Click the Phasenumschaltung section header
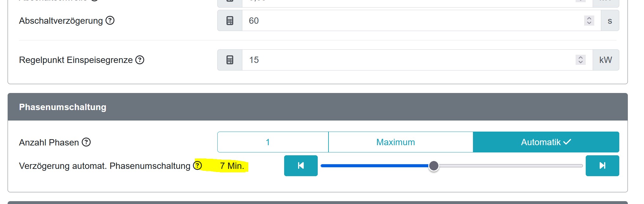 (318, 107)
